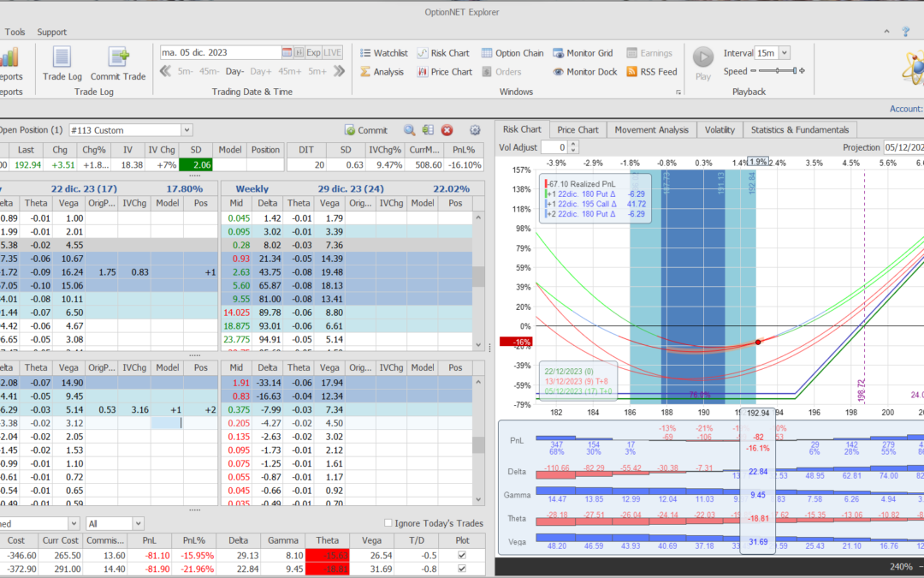The width and height of the screenshot is (924, 578).
Task: Open the Monitor Grid window
Action: [583, 53]
